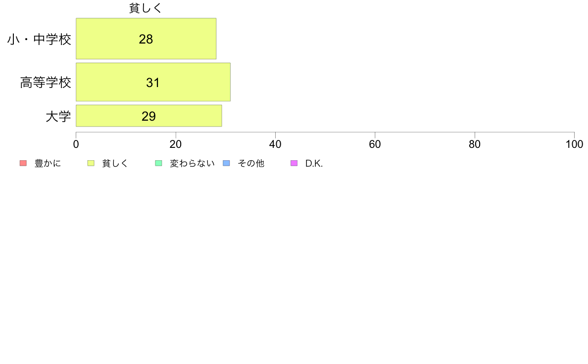Click the magenta D.K. legend swatch
Image resolution: width=588 pixels, height=364 pixels.
pyautogui.click(x=294, y=163)
